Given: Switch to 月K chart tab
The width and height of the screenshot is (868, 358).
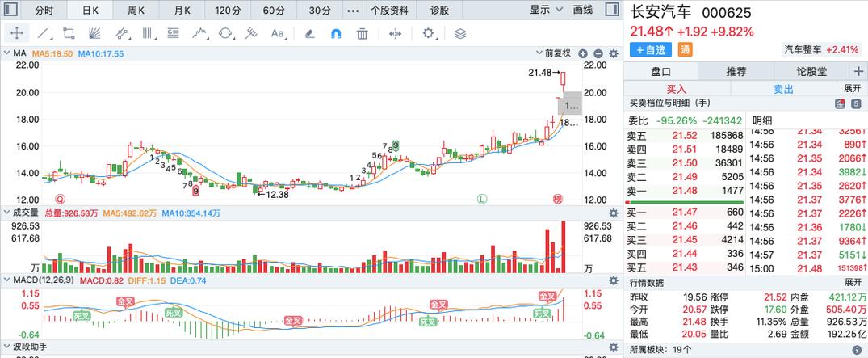Looking at the screenshot, I should click(182, 10).
